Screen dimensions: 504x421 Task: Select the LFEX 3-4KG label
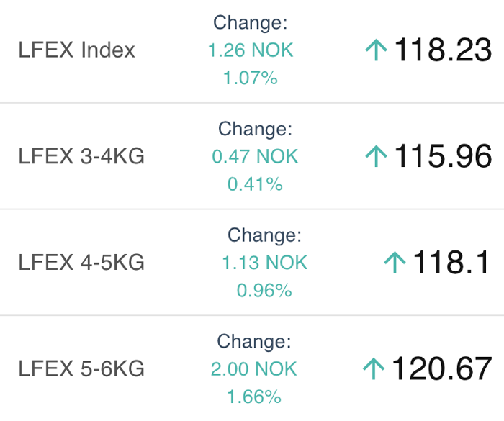pos(81,156)
